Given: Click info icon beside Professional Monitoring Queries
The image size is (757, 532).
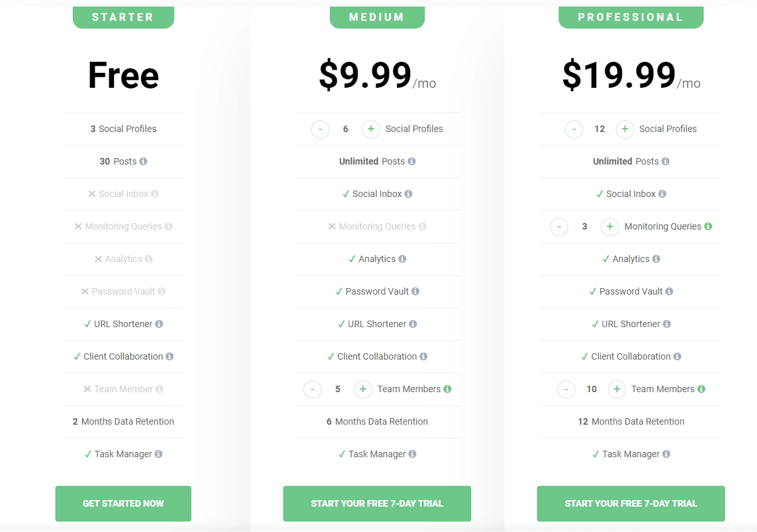Looking at the screenshot, I should [708, 226].
